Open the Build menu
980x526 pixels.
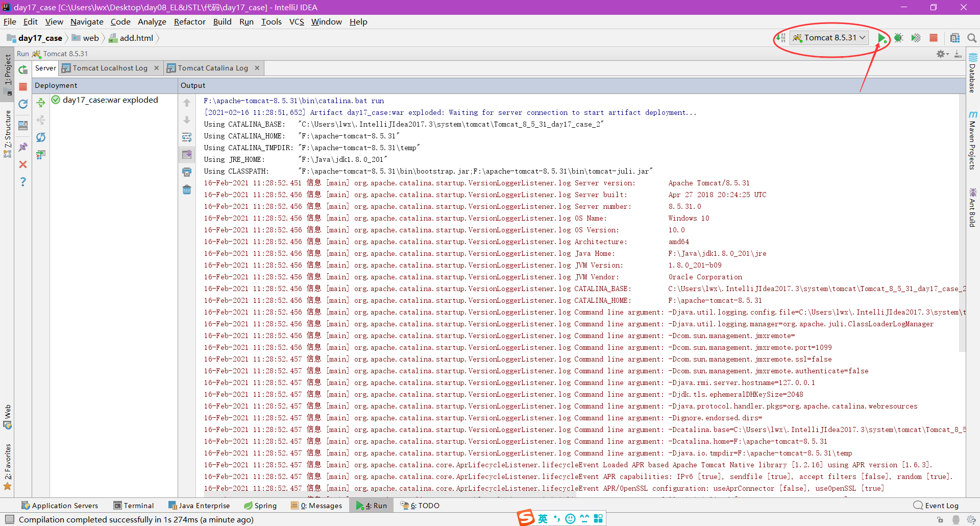pos(222,22)
